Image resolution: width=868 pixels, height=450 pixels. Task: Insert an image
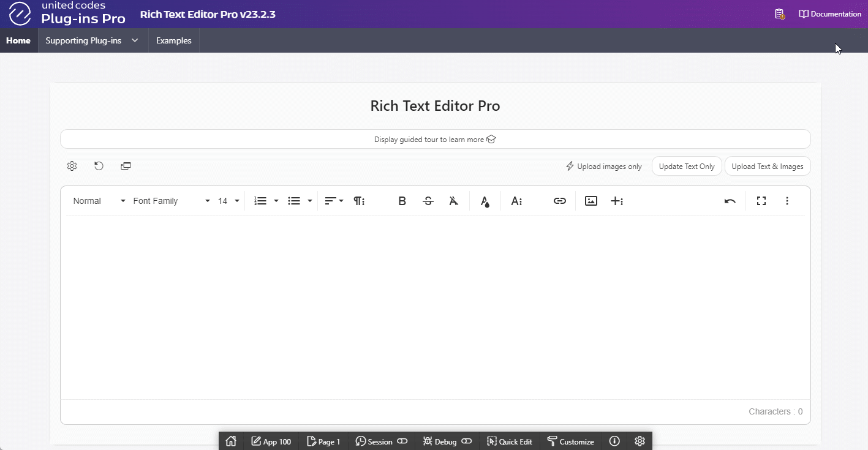[x=591, y=201]
